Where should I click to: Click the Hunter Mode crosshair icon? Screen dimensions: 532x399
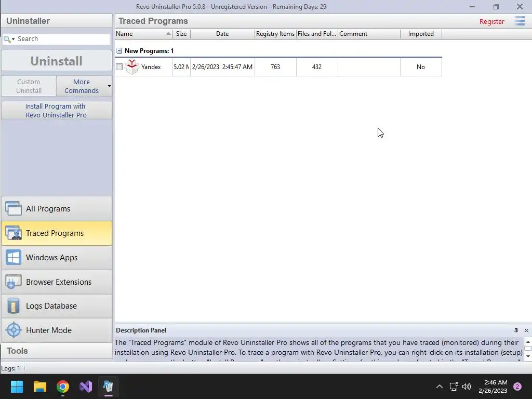tap(14, 330)
